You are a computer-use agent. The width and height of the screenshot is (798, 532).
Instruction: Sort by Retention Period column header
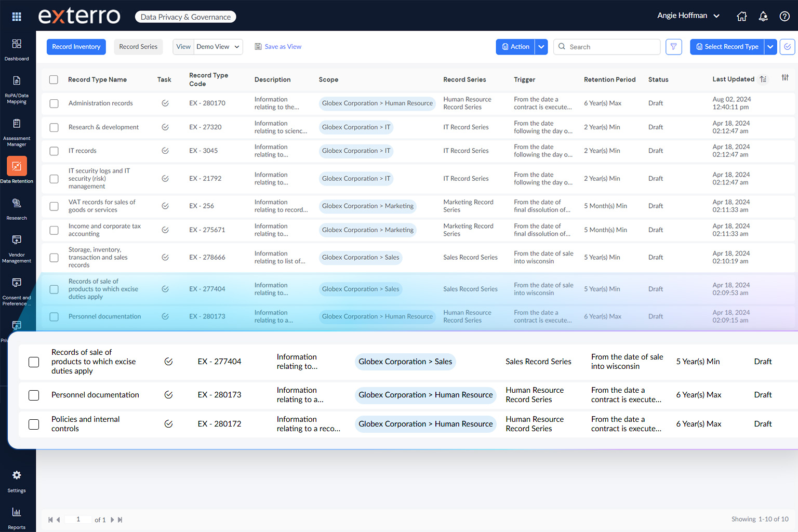click(x=609, y=79)
